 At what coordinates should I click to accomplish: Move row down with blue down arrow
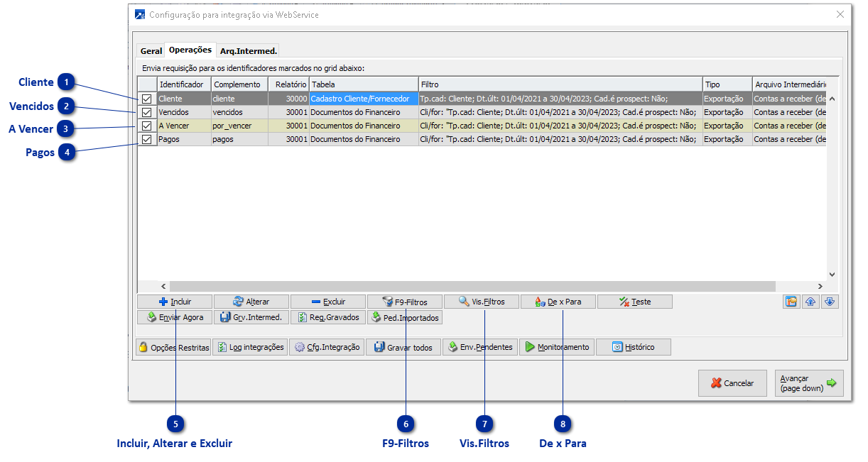tap(830, 302)
